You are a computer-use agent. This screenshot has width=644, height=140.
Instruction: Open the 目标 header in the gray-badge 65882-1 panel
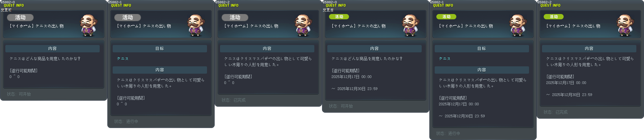[x=160, y=49]
